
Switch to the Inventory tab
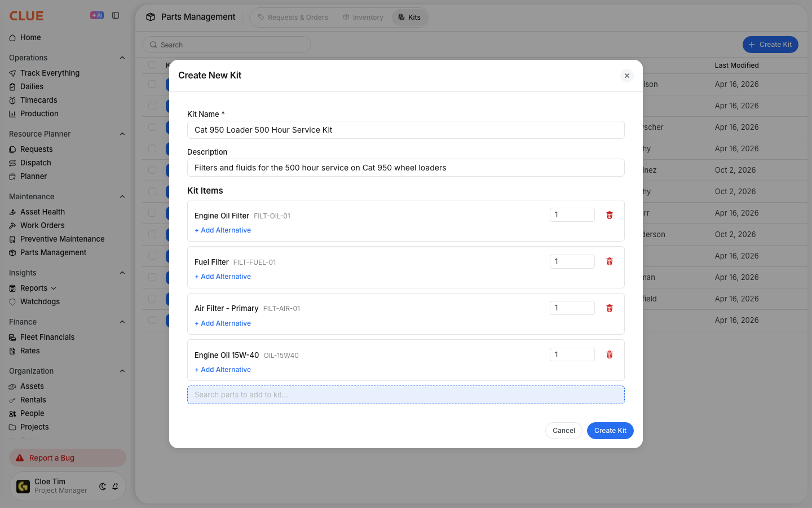[363, 17]
